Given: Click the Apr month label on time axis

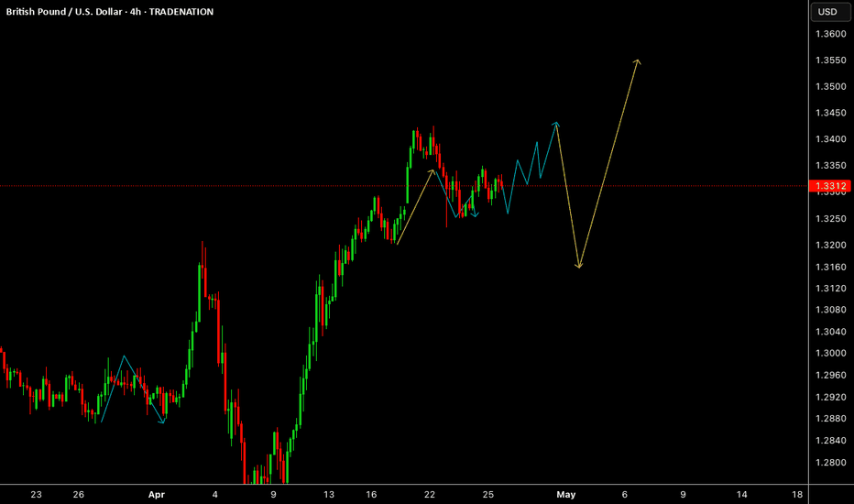Looking at the screenshot, I should pos(157,495).
